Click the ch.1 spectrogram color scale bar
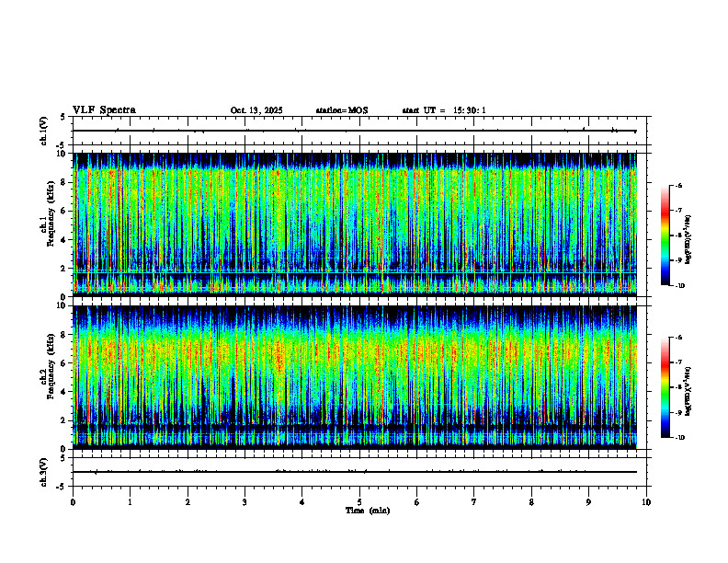 click(x=665, y=236)
